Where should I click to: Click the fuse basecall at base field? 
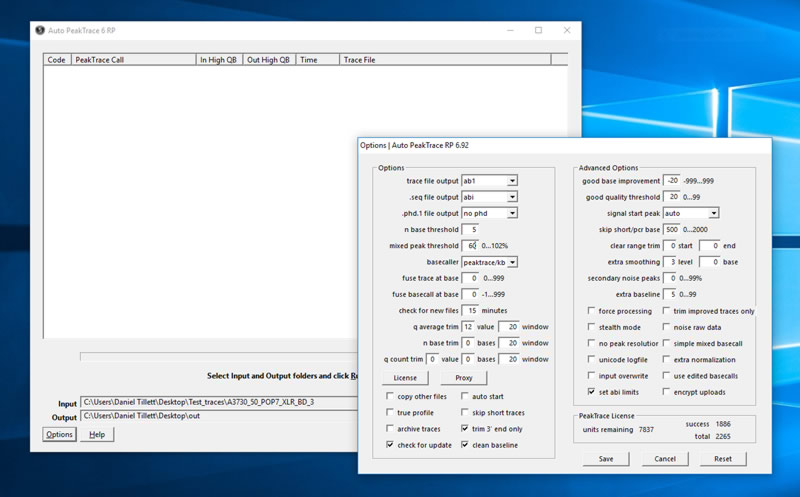coord(470,294)
